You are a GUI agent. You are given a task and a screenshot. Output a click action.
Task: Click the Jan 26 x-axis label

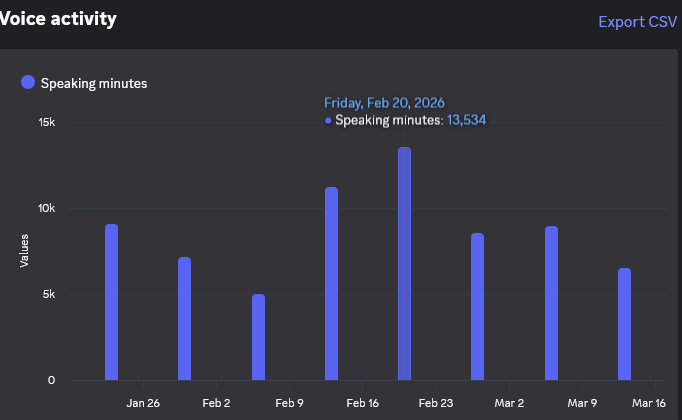143,403
